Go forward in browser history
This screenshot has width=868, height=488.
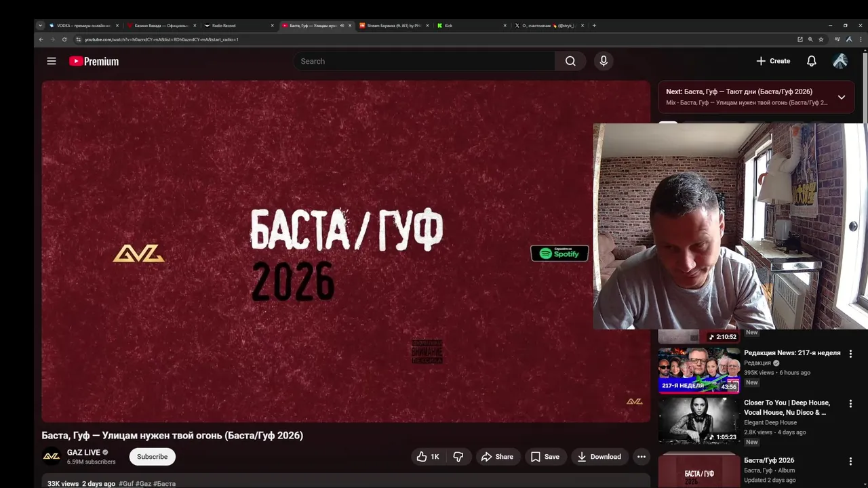pos(52,39)
